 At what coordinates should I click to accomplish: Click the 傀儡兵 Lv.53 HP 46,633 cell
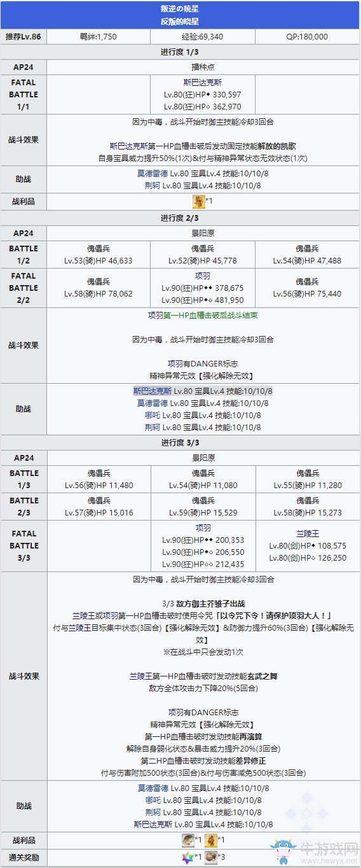click(98, 255)
